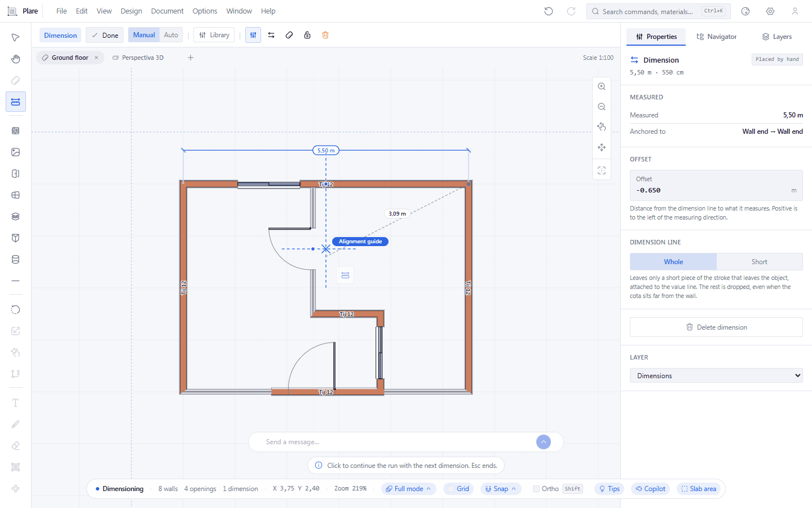
Task: Expand the Full mode dropdown
Action: [x=409, y=489]
